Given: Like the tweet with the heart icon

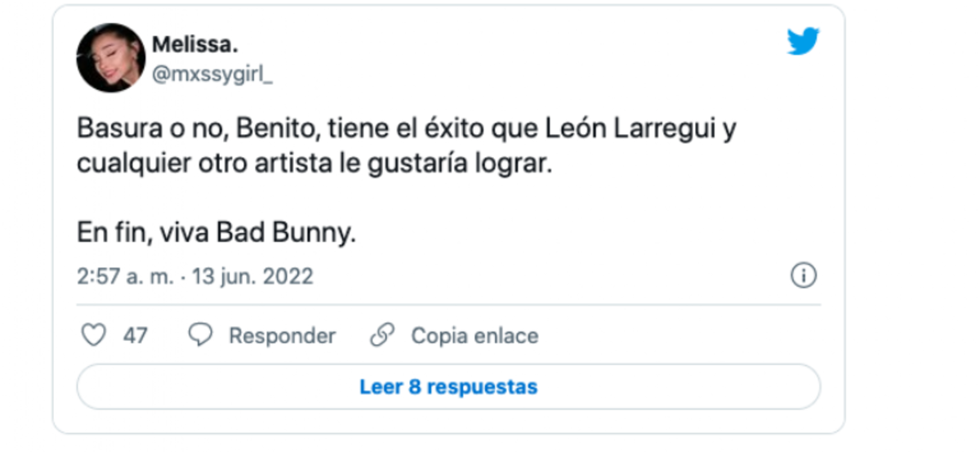Looking at the screenshot, I should click(95, 335).
